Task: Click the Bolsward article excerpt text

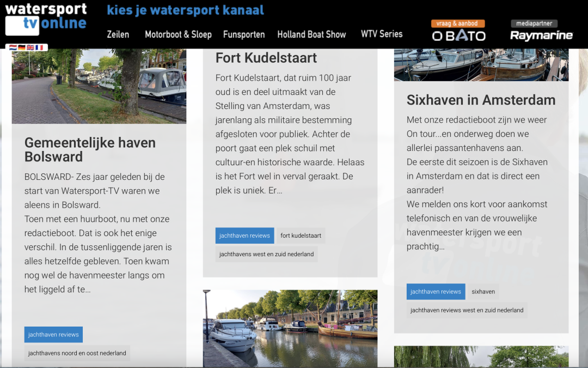Action: pos(98,233)
